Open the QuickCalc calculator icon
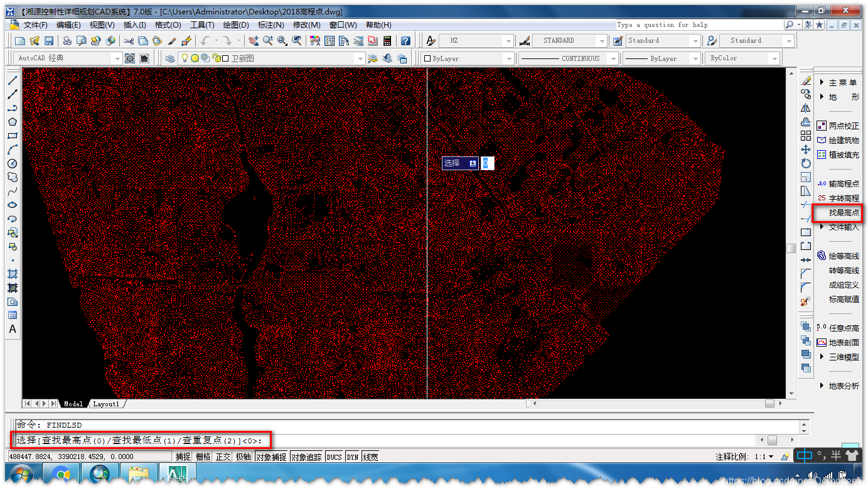 [387, 41]
